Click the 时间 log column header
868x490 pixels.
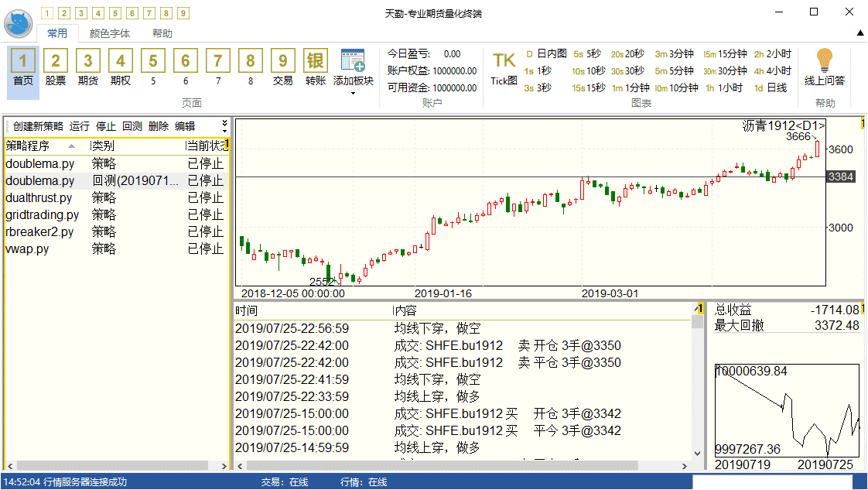point(313,310)
